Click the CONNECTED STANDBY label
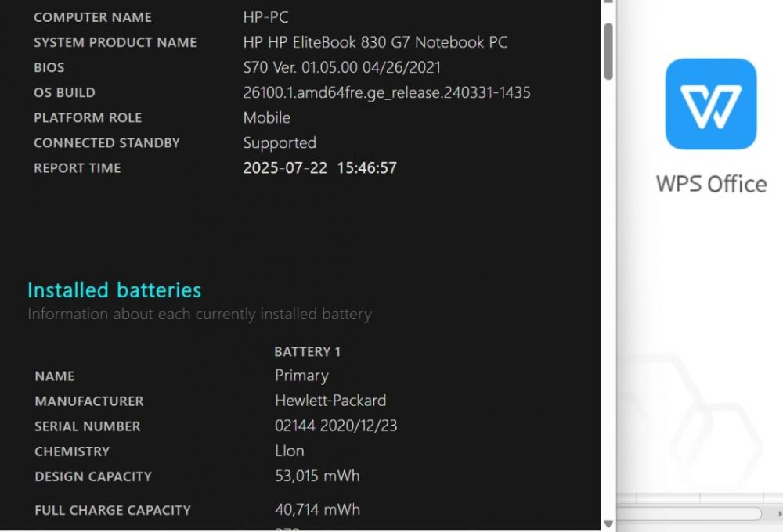Screen dimensions: 783x532 click(106, 142)
